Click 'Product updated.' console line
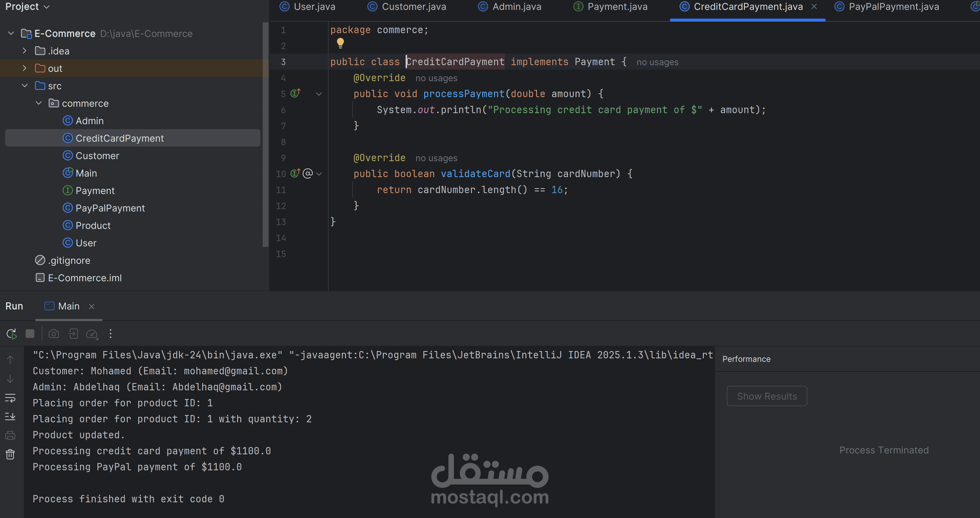980x518 pixels. coord(79,435)
